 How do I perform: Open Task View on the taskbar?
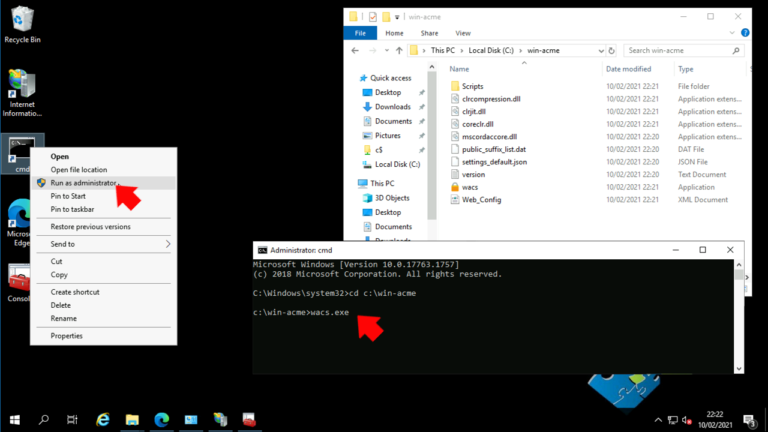72,420
